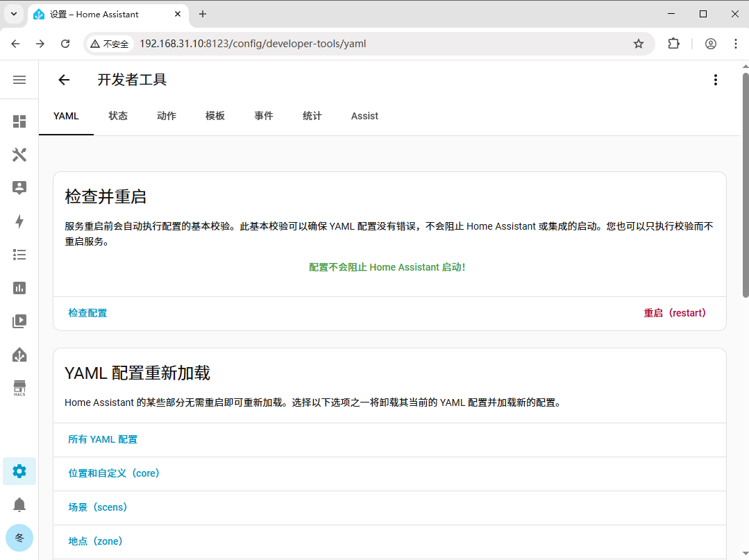Switch to the Assist tab
Image resolution: width=749 pixels, height=560 pixels.
tap(364, 116)
